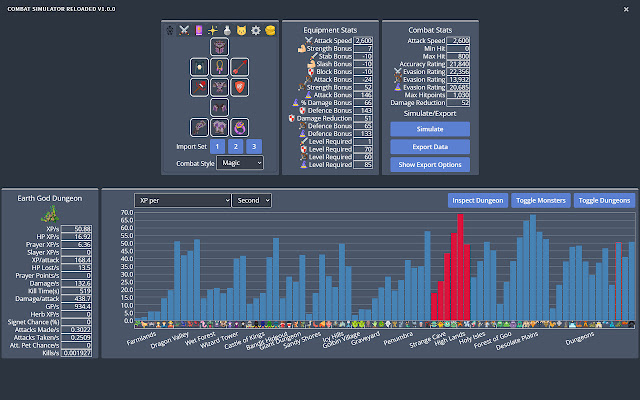Import equipment set 2
This screenshot has width=640, height=400.
pos(236,147)
